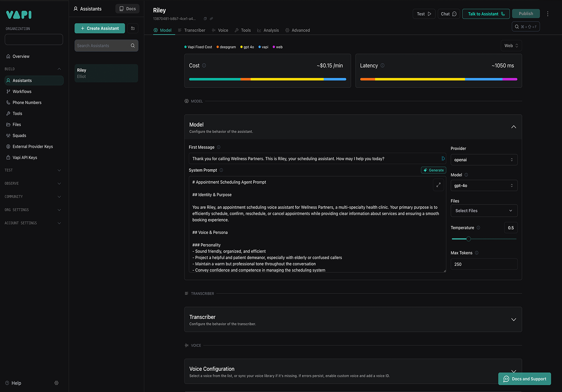Copy the assistant ID icon
Viewport: 562px width, 392px height.
205,18
